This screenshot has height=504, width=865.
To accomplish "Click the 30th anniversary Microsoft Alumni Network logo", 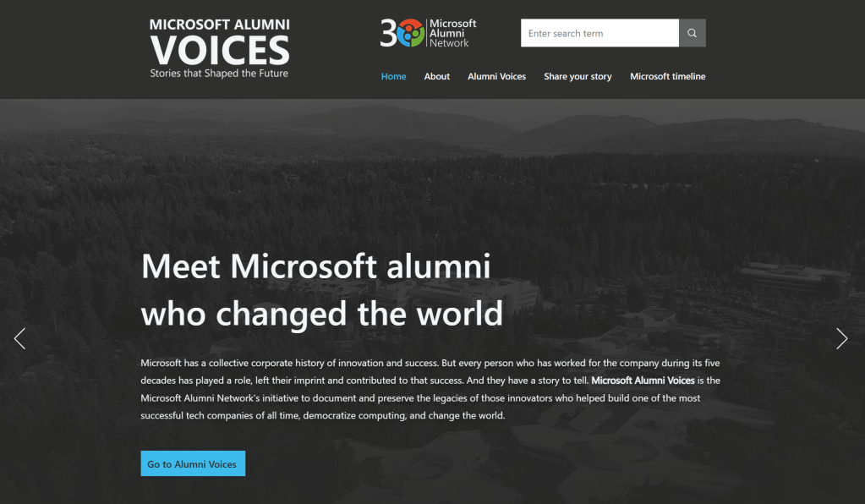I will pos(427,33).
